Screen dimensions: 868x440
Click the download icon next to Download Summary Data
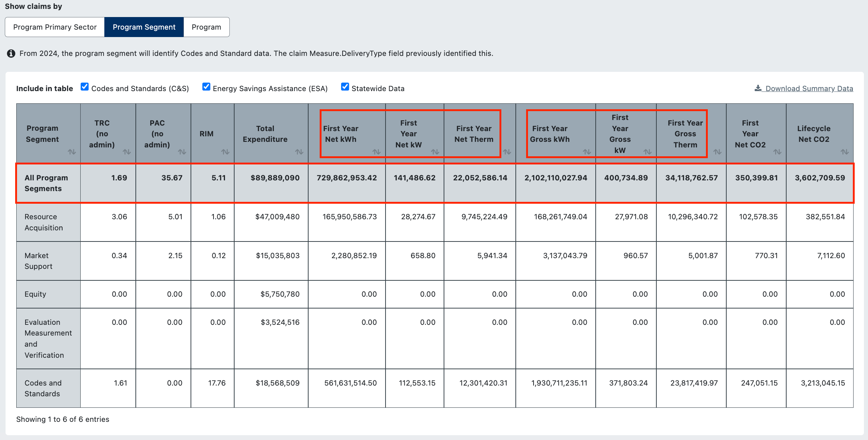pyautogui.click(x=758, y=88)
